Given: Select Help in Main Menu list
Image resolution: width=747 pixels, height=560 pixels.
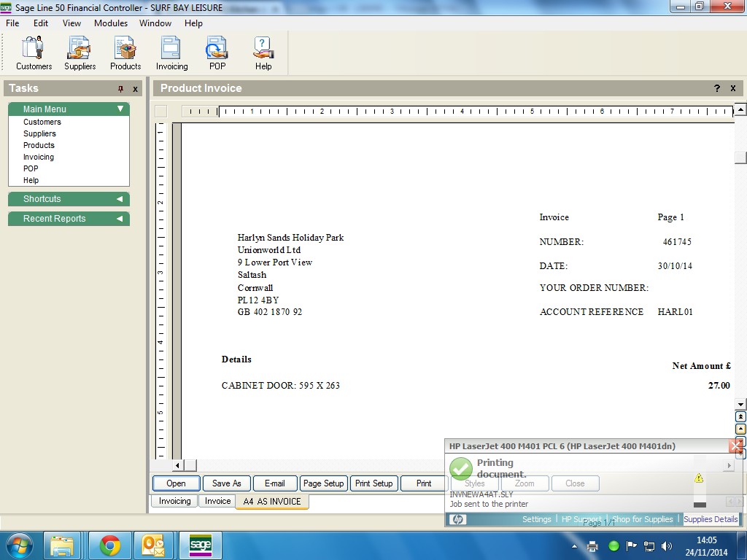Looking at the screenshot, I should click(x=31, y=181).
